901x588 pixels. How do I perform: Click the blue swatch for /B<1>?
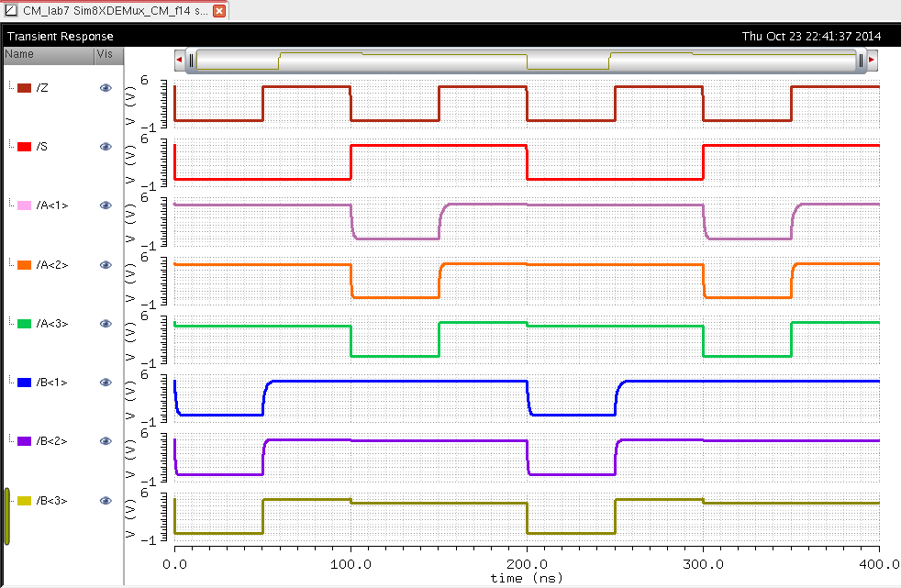[25, 383]
